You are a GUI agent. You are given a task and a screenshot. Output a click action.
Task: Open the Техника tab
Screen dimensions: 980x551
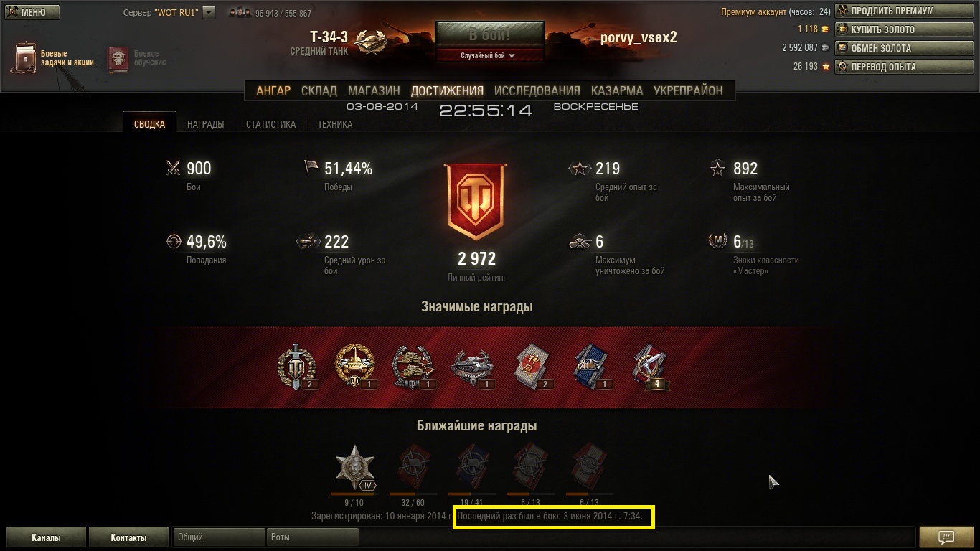tap(335, 124)
